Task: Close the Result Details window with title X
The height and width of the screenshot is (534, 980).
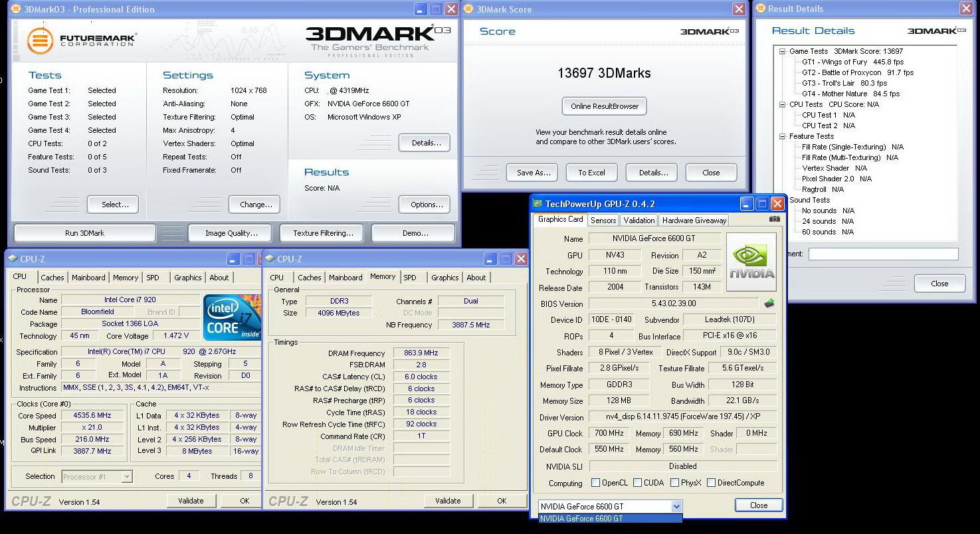Action: pos(966,9)
